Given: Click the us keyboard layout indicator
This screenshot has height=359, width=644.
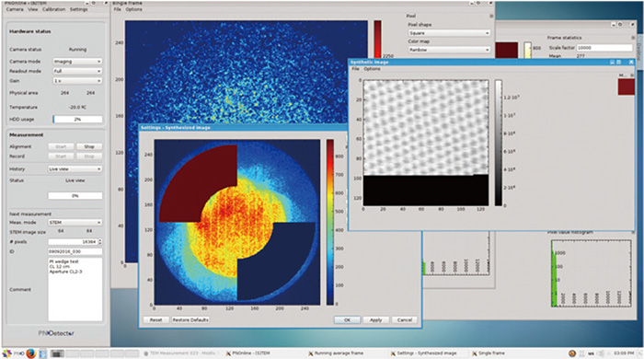Looking at the screenshot, I should (591, 353).
